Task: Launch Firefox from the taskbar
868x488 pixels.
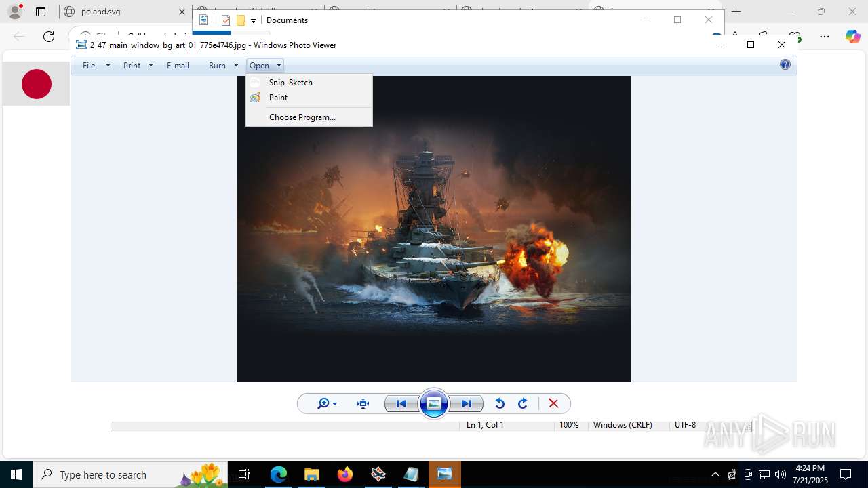Action: 345,474
